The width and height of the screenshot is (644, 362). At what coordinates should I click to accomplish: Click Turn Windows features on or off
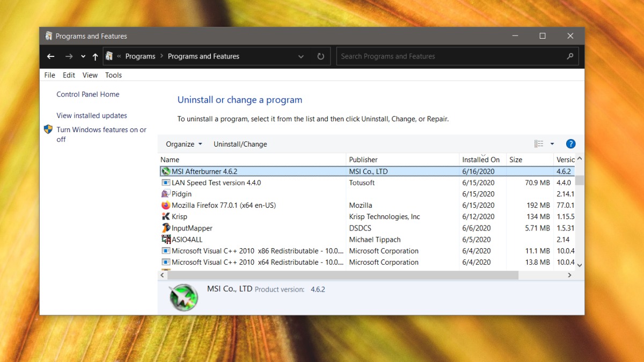tap(101, 134)
